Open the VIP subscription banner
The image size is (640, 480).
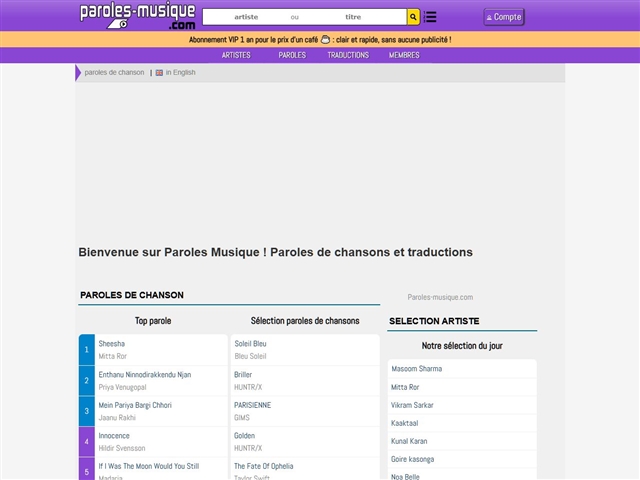(320, 40)
